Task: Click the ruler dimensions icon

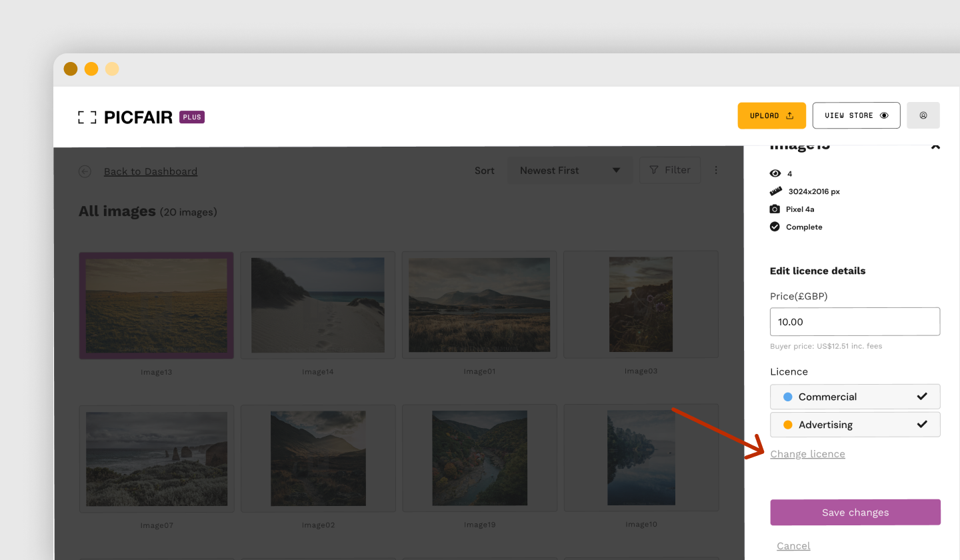Action: coord(775,191)
